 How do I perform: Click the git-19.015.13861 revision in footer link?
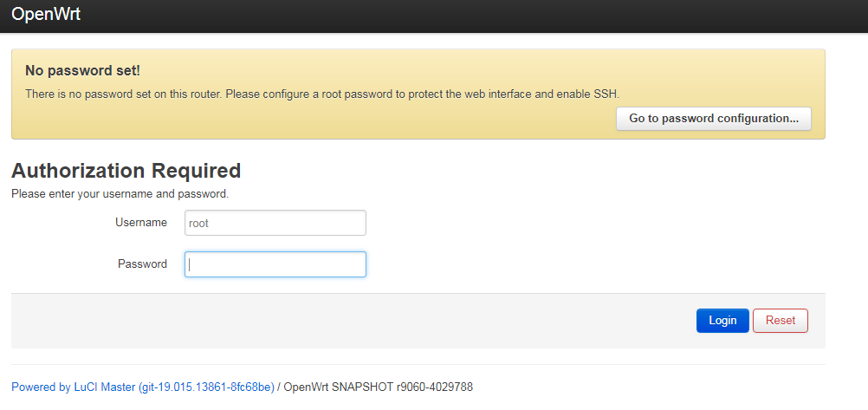[206, 387]
